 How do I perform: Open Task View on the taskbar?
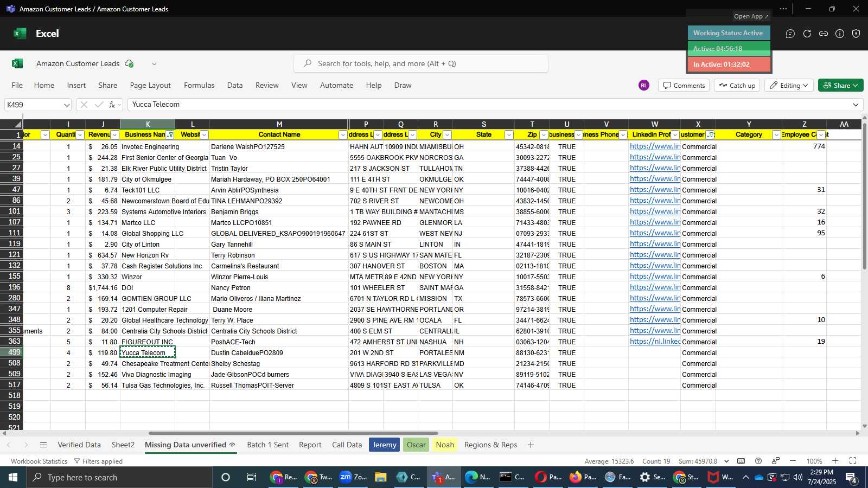coord(252,477)
